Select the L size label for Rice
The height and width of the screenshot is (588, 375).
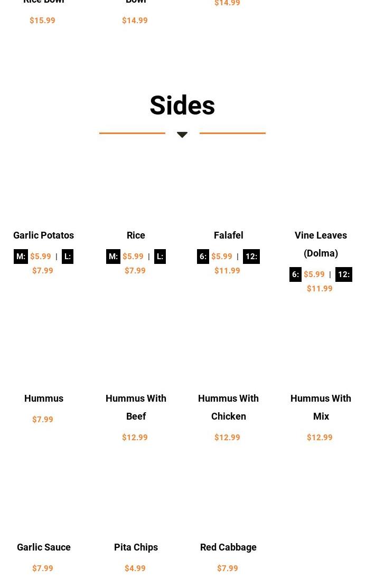tap(160, 257)
